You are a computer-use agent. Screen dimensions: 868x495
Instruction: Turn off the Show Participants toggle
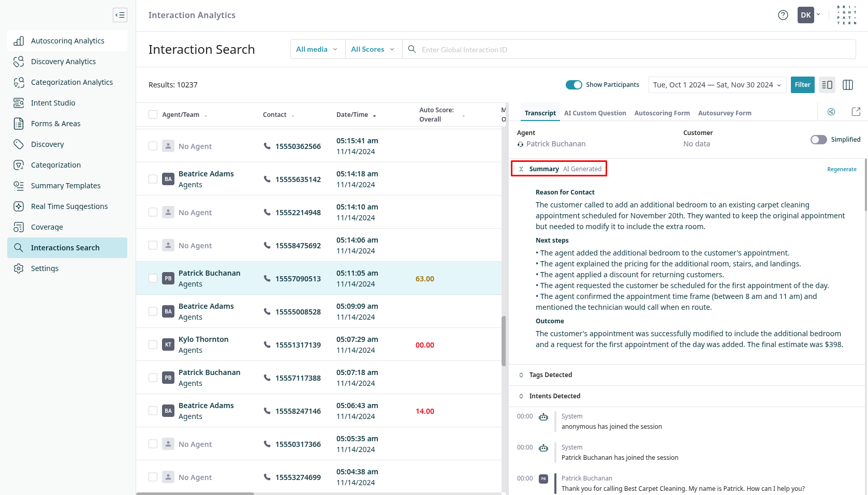point(573,85)
